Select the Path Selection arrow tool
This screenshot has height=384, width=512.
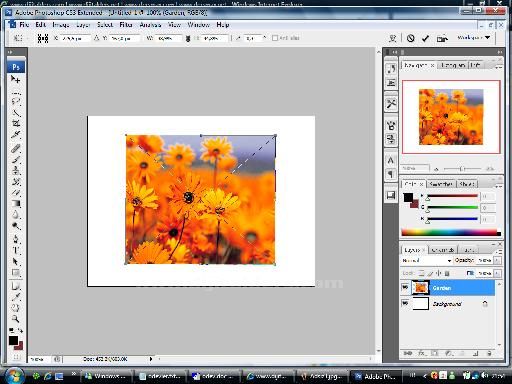click(16, 261)
